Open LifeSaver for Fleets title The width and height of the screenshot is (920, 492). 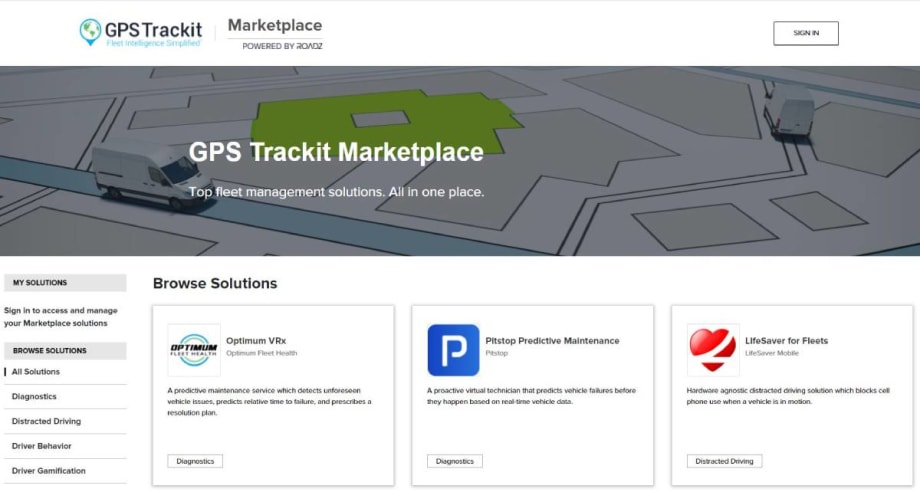786,341
